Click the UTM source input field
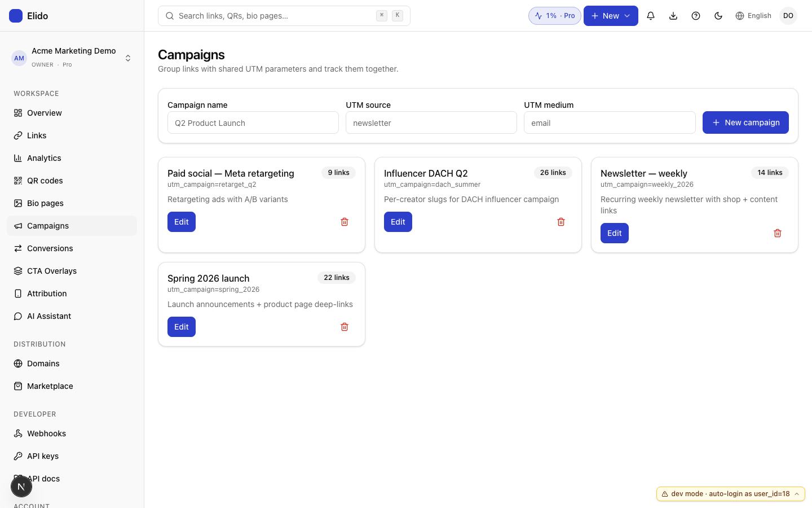The image size is (812, 508). click(431, 122)
